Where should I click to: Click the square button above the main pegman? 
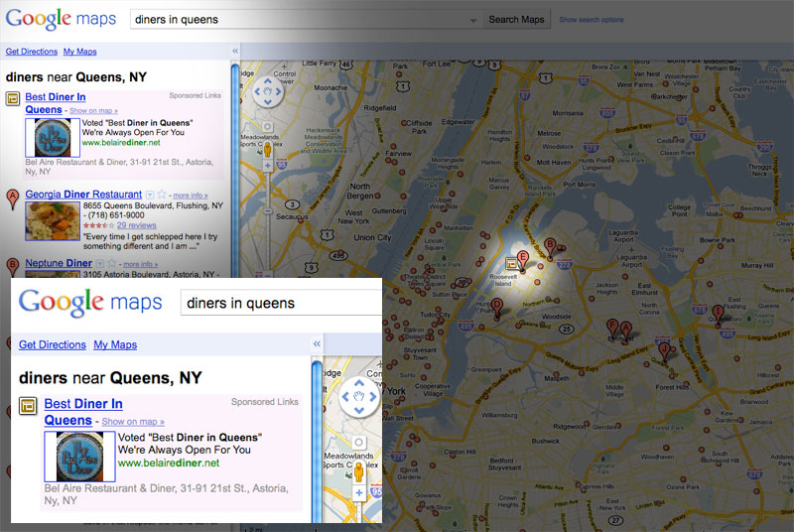click(267, 126)
